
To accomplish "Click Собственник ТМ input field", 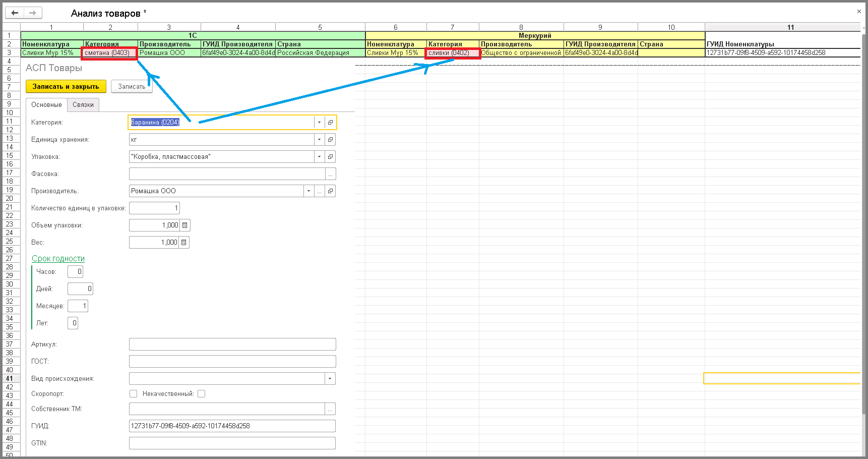I will (227, 409).
